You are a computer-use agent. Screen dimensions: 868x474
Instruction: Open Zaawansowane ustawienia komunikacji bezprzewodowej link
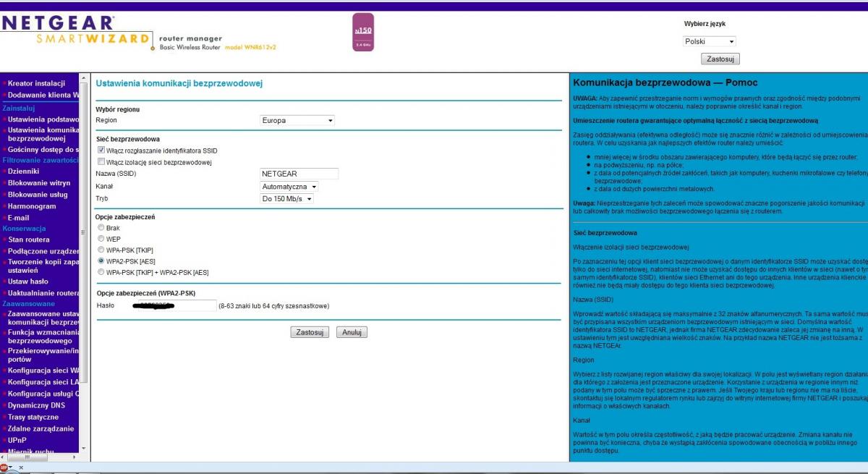[43, 318]
